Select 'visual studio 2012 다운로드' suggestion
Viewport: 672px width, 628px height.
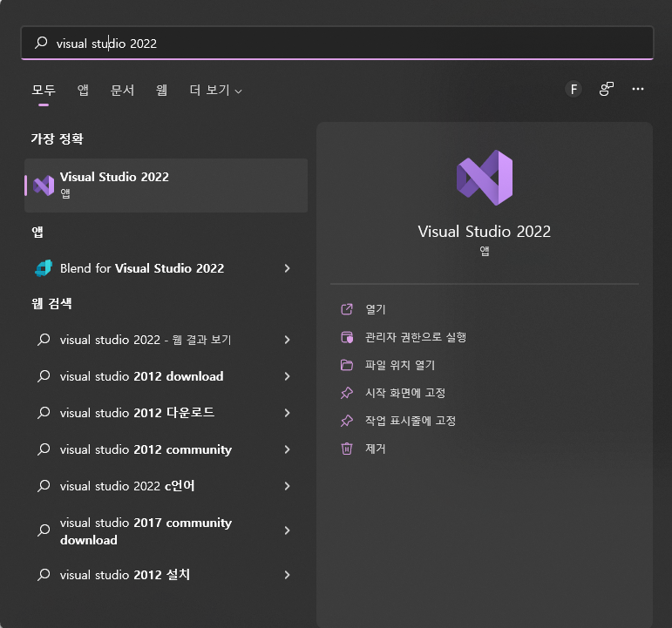pos(137,413)
